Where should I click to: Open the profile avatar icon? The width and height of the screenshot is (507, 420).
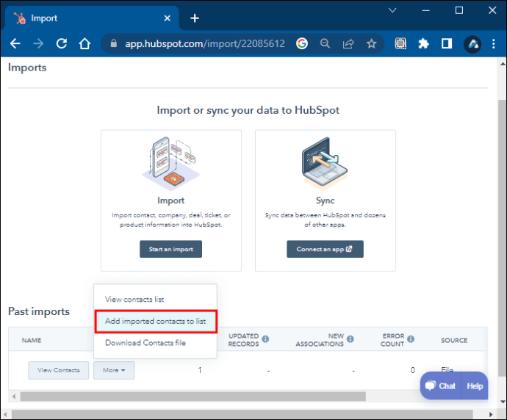[x=472, y=44]
